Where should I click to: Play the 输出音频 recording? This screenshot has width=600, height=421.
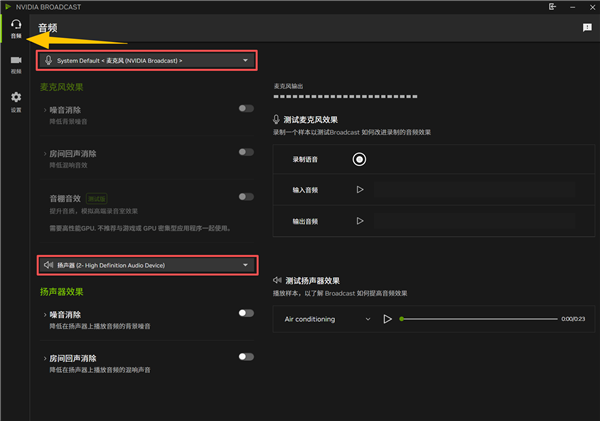(x=359, y=221)
